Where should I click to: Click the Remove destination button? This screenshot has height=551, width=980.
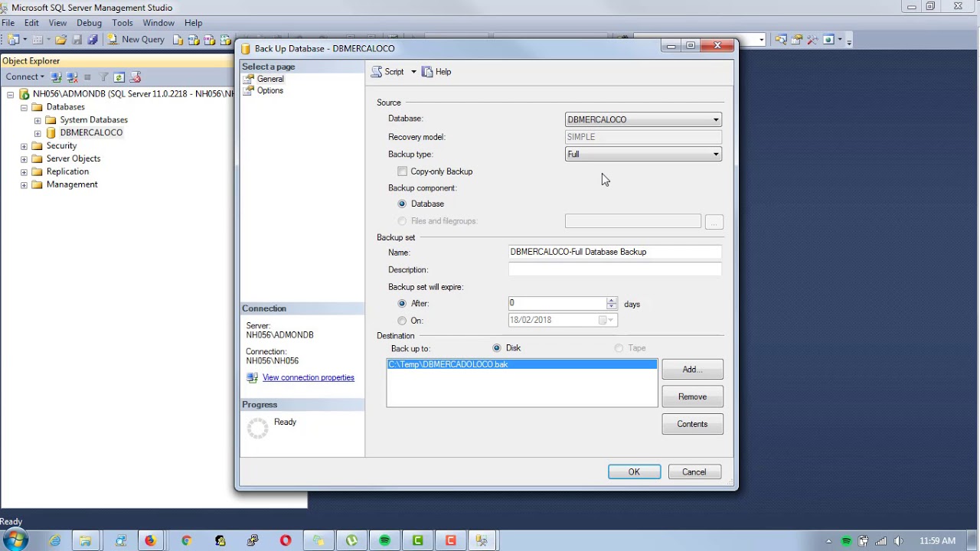pyautogui.click(x=692, y=396)
